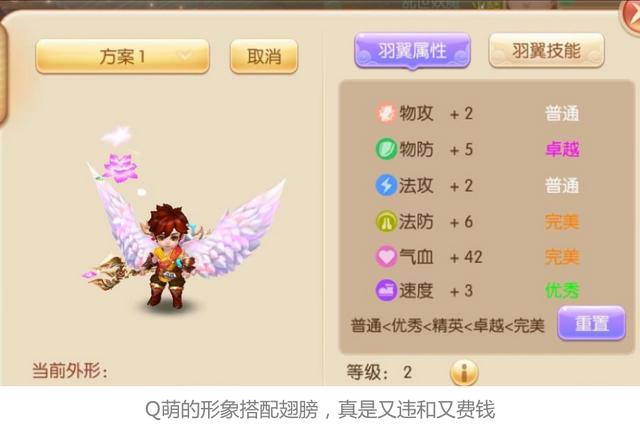Click the left edge side tab
Viewport: 640px width, 433px height.
click(3, 73)
